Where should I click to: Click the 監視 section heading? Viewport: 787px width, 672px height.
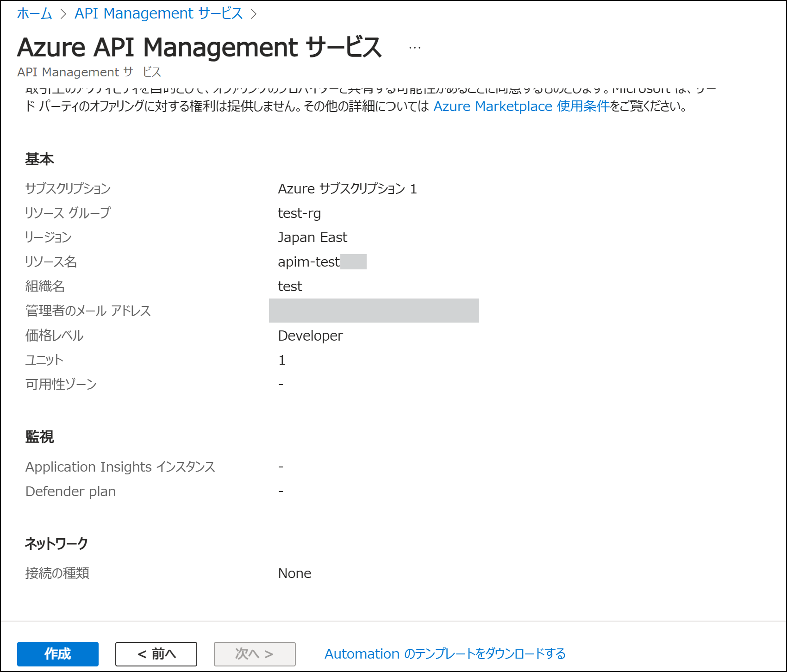(39, 437)
